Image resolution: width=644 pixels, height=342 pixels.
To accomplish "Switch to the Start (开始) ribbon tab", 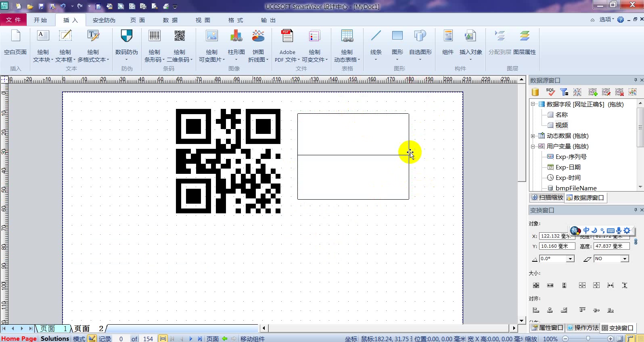I will coord(40,20).
